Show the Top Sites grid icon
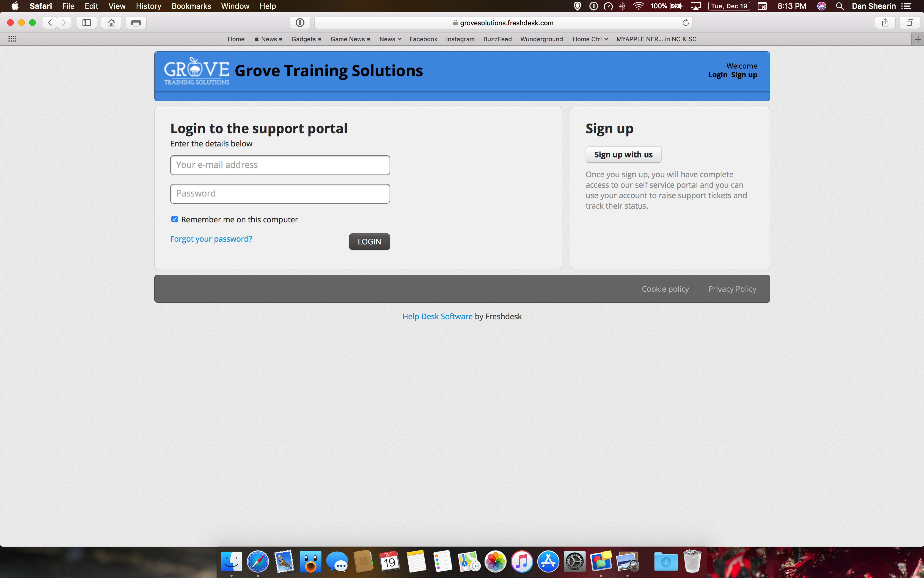924x578 pixels. [x=12, y=39]
